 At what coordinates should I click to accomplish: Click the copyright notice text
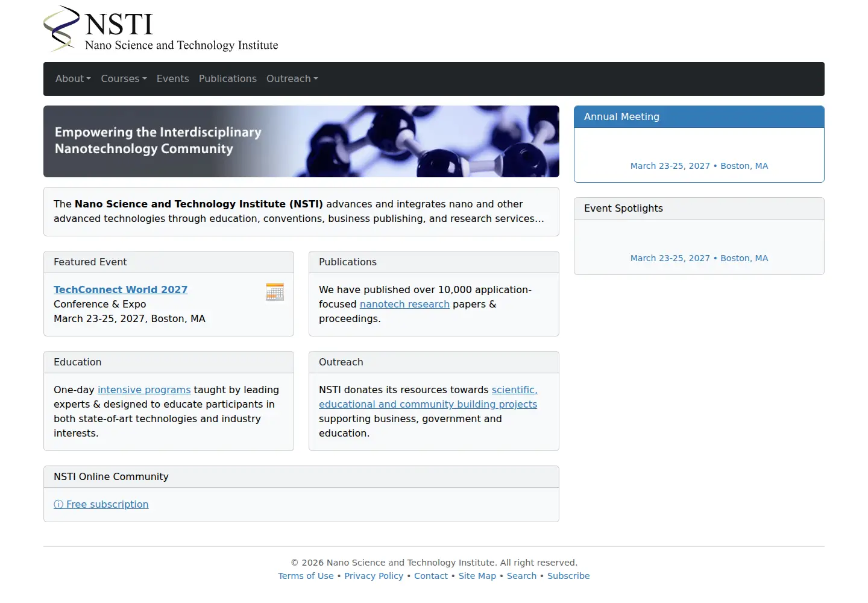[434, 563]
